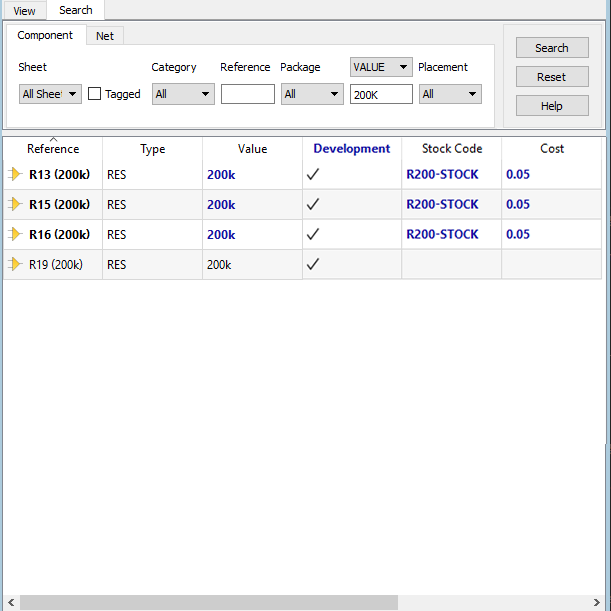
Task: Click the scroll right arrow
Action: coord(597,602)
